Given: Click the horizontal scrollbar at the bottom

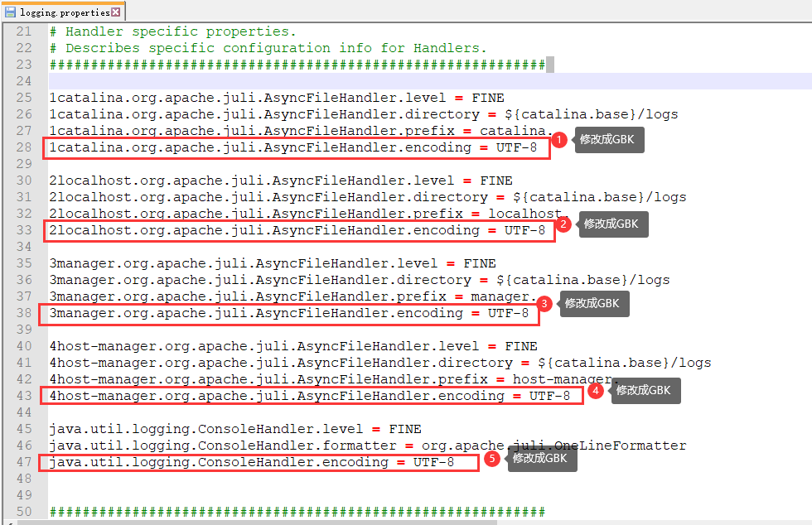Looking at the screenshot, I should point(258,523).
